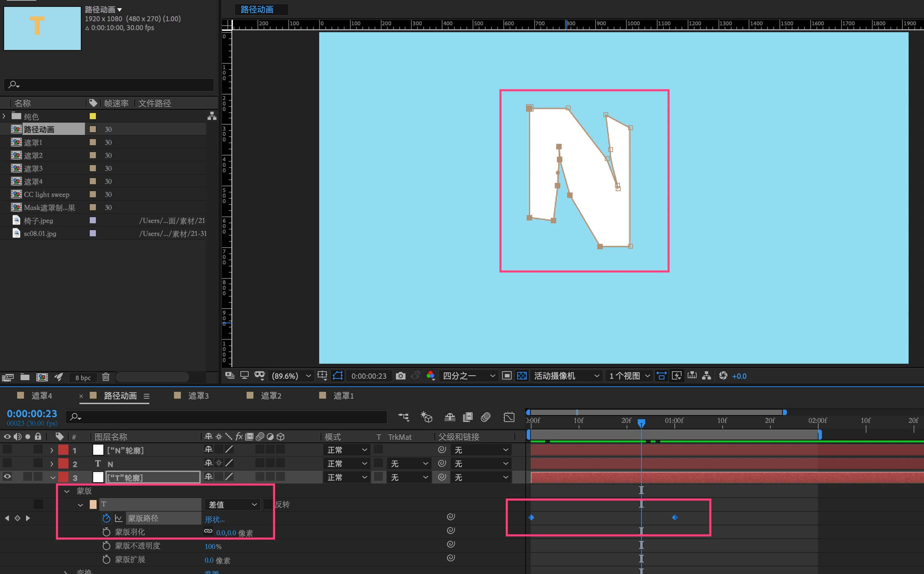Switch to the 遮罩1 timeline tab
Image resolution: width=924 pixels, height=574 pixels.
click(x=343, y=396)
